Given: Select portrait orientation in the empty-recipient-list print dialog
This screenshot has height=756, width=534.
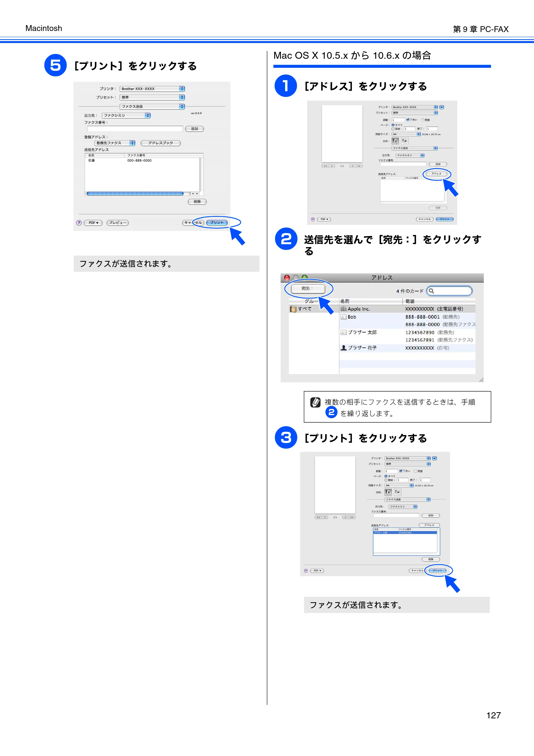Looking at the screenshot, I should pos(395,141).
